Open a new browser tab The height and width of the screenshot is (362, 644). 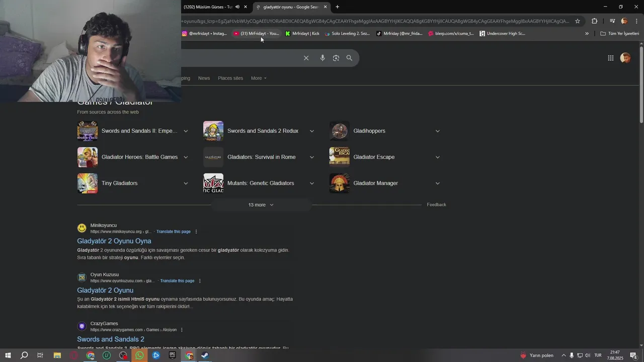[337, 7]
